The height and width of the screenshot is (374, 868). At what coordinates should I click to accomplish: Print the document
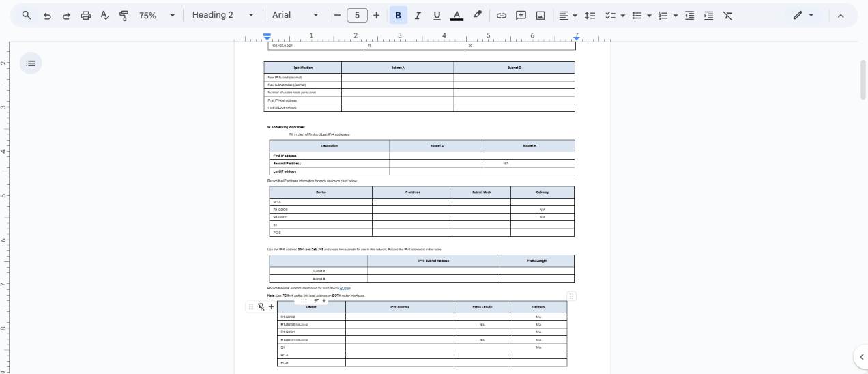coord(85,15)
